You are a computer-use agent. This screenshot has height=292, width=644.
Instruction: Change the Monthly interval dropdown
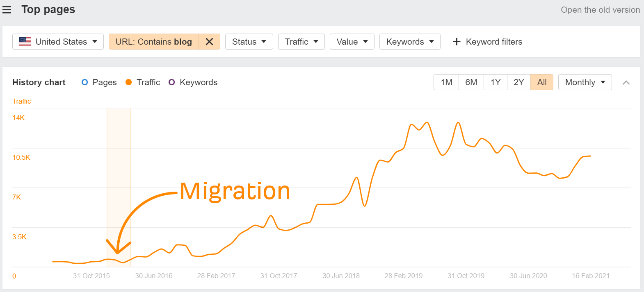(585, 82)
